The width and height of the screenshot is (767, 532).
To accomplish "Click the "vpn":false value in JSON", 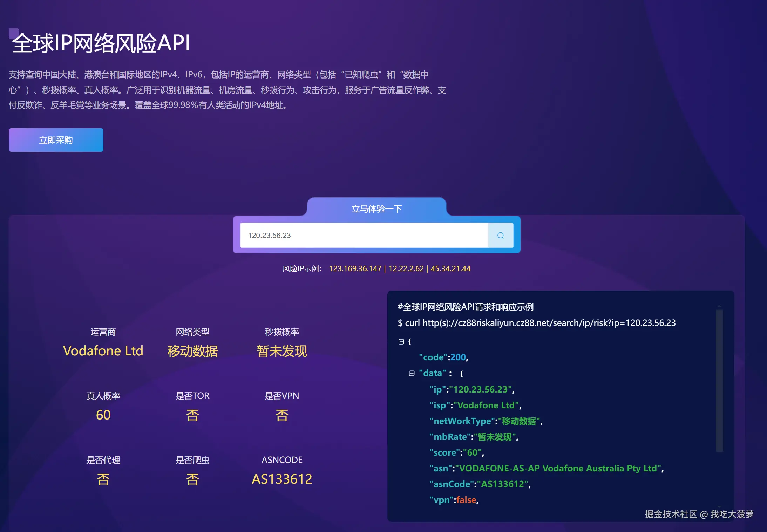I will tap(453, 500).
